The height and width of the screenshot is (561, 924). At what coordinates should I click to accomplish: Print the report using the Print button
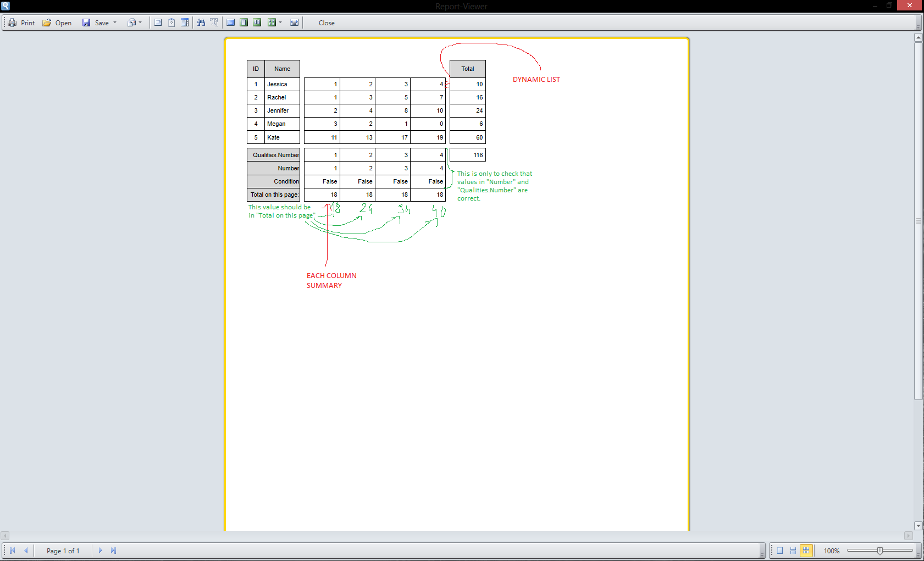point(21,23)
